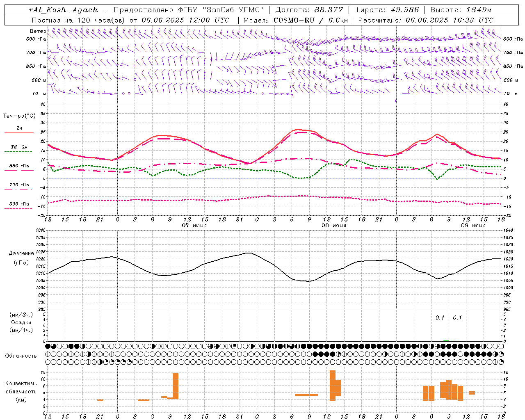Click the 'Тем-ра(°C)' temperature label
Viewport: 525px width, 420px height.
pos(19,116)
